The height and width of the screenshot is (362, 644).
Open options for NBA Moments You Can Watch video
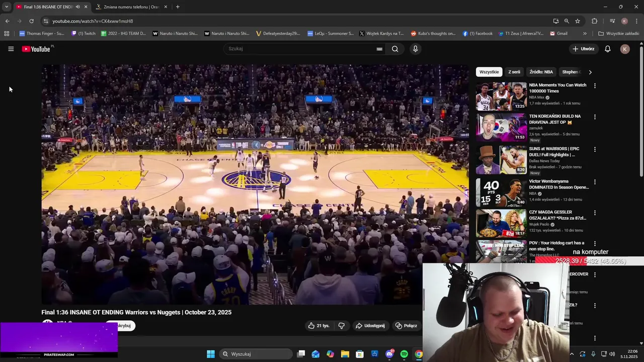coord(595,86)
